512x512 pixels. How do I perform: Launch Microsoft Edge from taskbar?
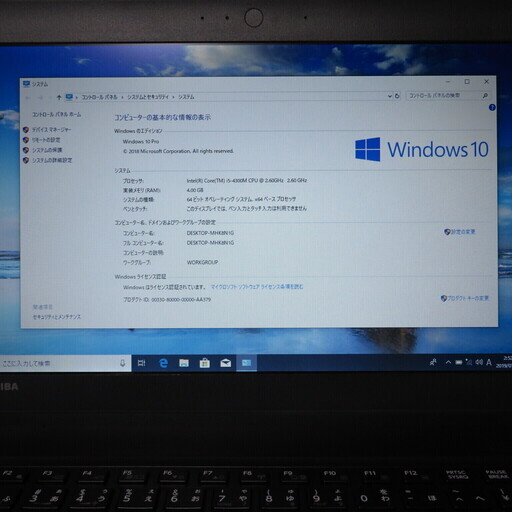(163, 363)
